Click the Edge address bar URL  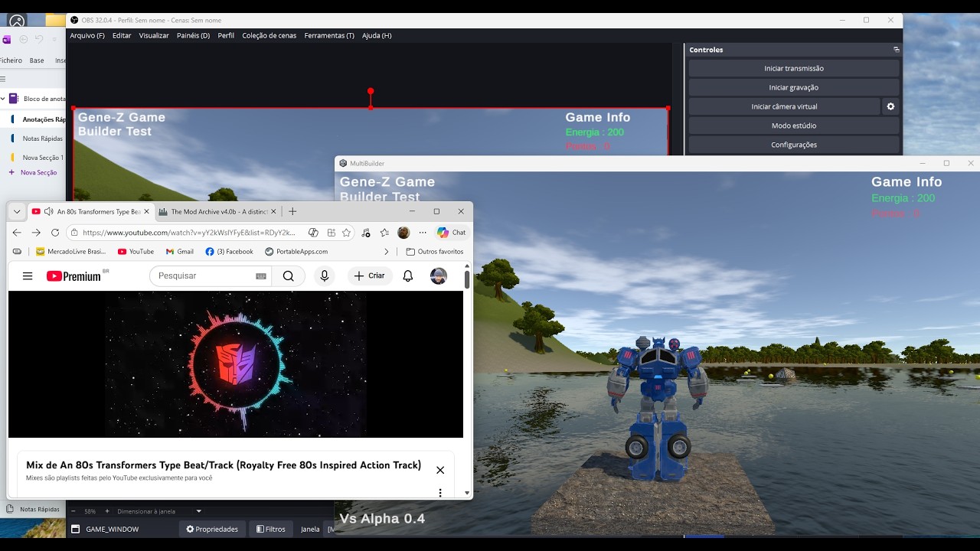(x=189, y=233)
